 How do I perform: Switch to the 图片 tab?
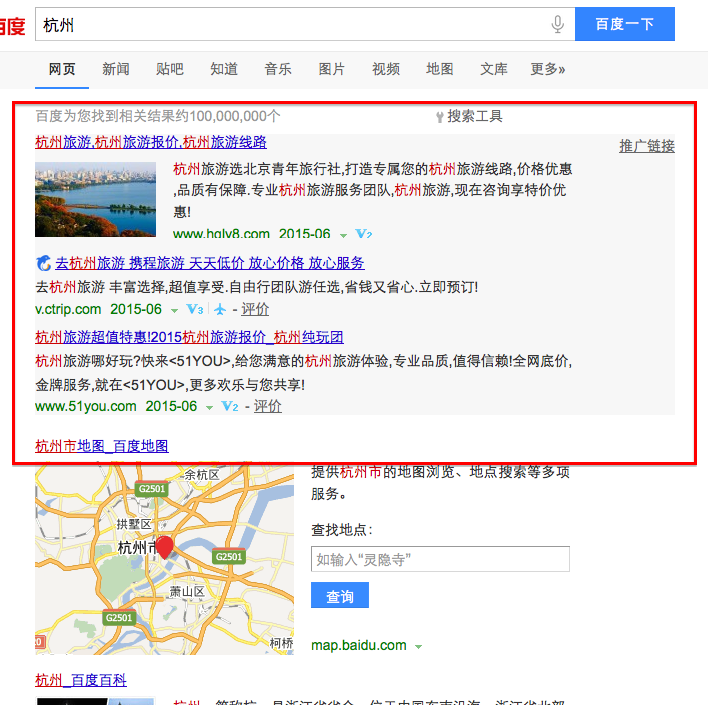coord(331,69)
